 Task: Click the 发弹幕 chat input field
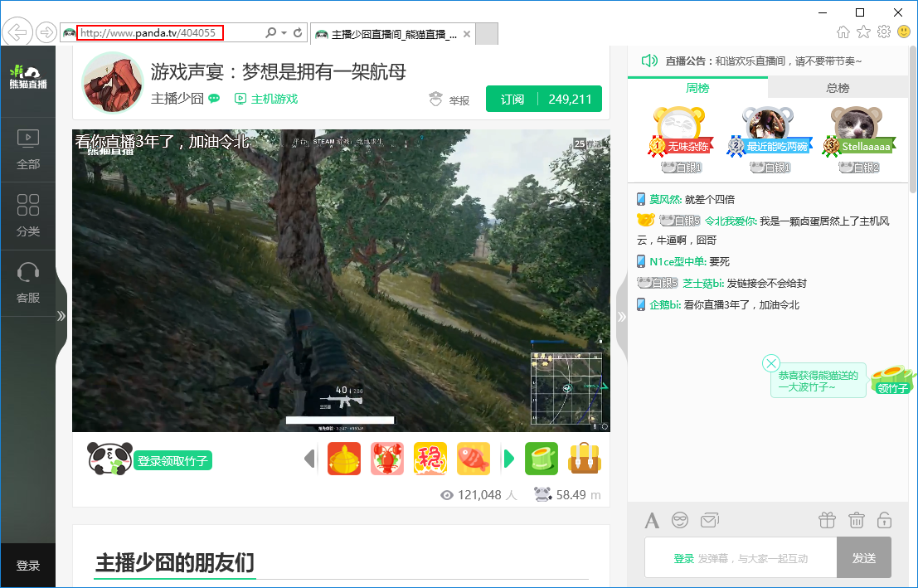741,557
